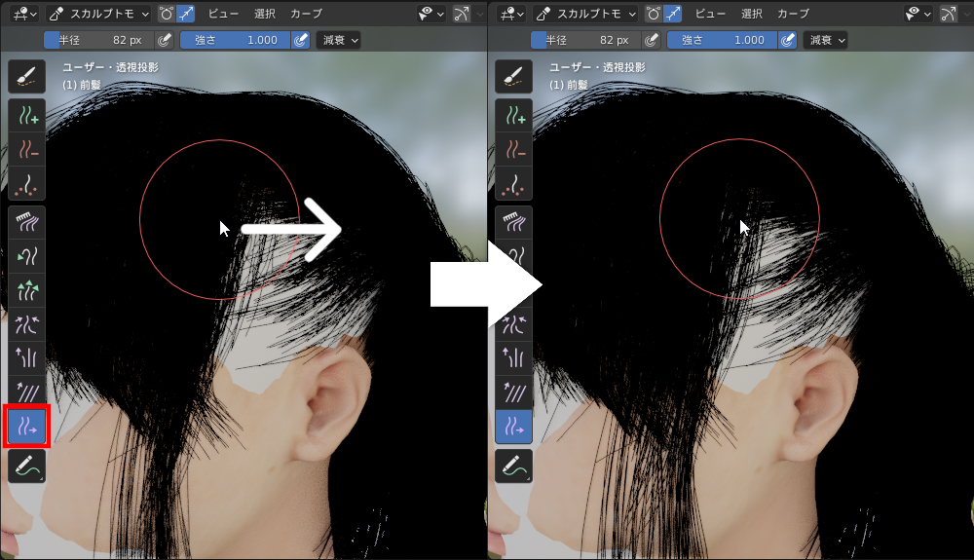974x560 pixels.
Task: Click ユーザー・透視投影 text in right viewport
Action: point(597,67)
